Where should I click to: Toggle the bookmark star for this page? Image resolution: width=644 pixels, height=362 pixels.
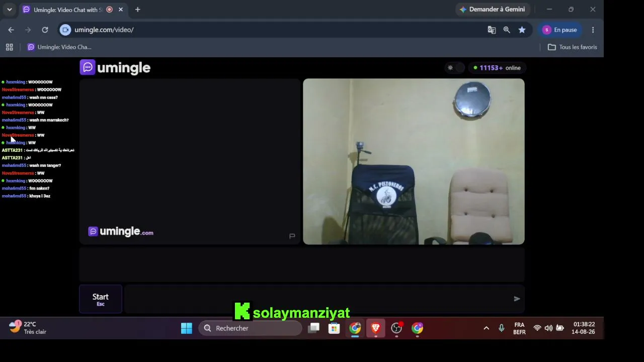522,30
